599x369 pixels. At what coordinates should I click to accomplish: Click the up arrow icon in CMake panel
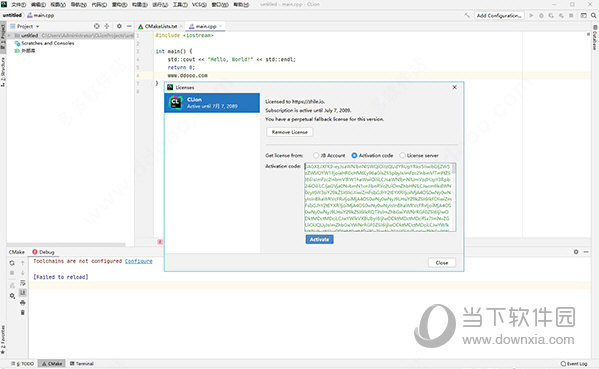coord(23,263)
